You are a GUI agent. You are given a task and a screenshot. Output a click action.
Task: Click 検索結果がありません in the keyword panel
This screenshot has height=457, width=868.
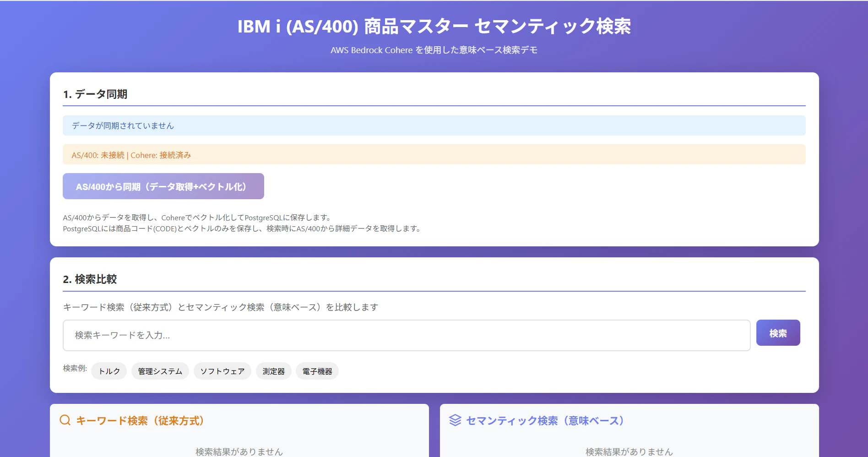(x=239, y=452)
